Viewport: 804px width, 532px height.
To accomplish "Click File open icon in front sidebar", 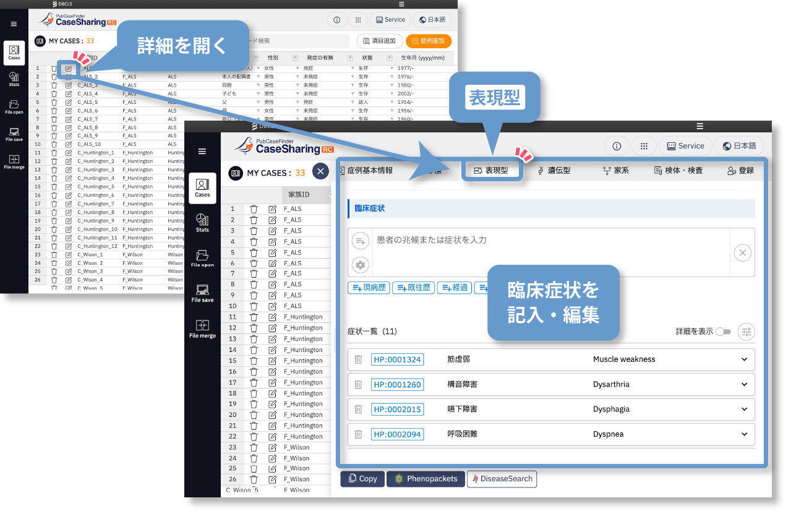I will [x=202, y=257].
